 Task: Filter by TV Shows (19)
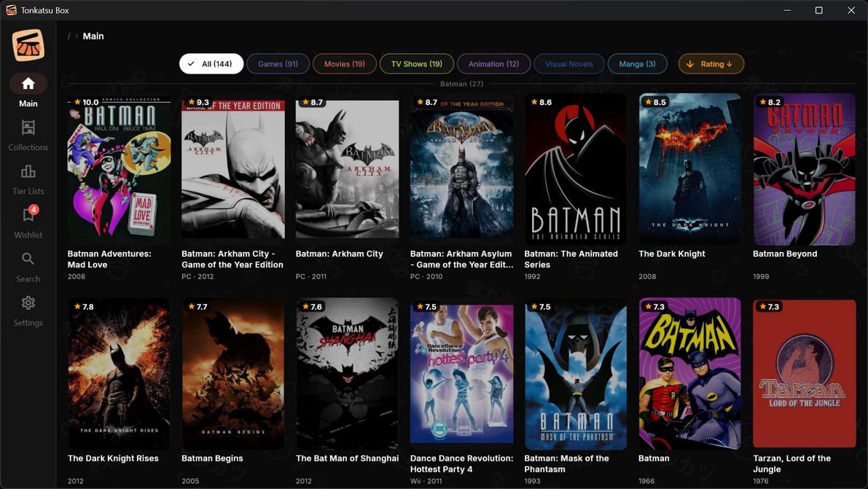click(x=416, y=64)
